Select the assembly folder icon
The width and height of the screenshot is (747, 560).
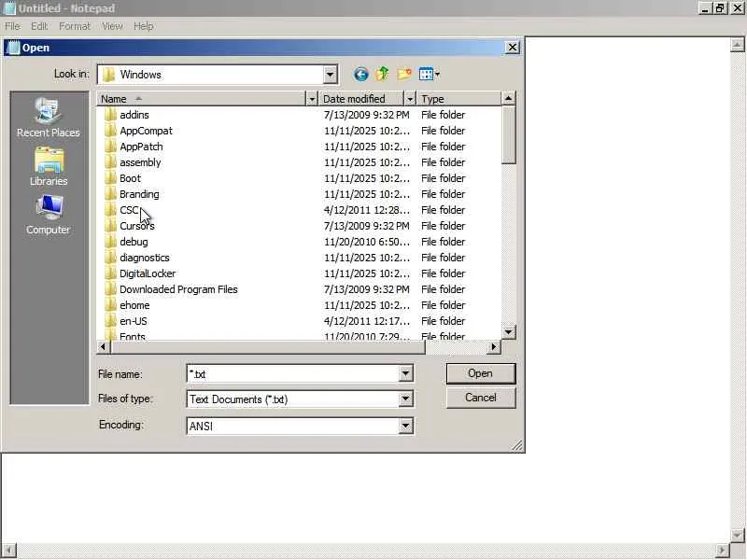tap(110, 162)
